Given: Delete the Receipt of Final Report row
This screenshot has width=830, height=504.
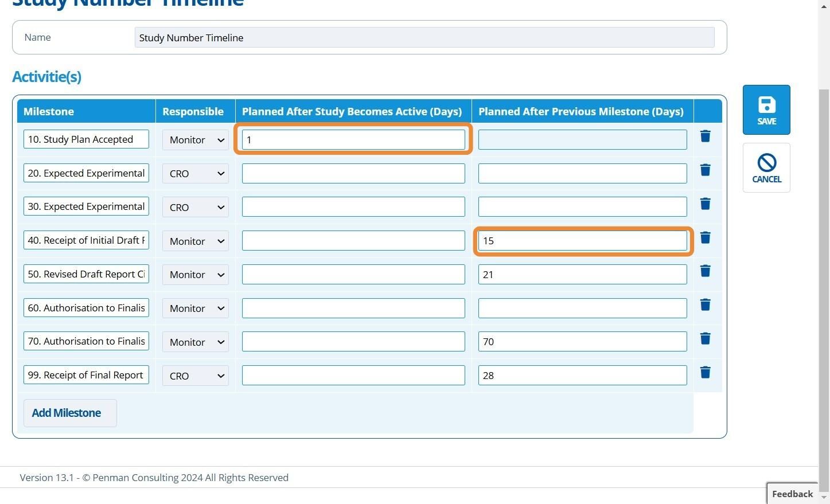Looking at the screenshot, I should tap(705, 373).
